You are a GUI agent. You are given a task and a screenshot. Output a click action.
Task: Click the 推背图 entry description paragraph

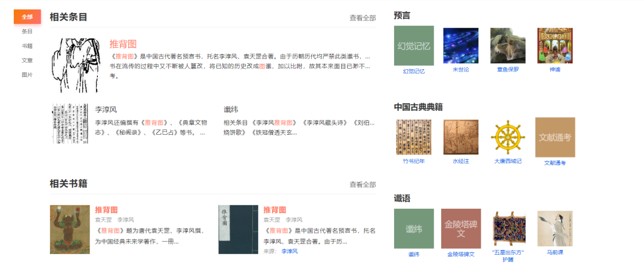click(x=240, y=66)
